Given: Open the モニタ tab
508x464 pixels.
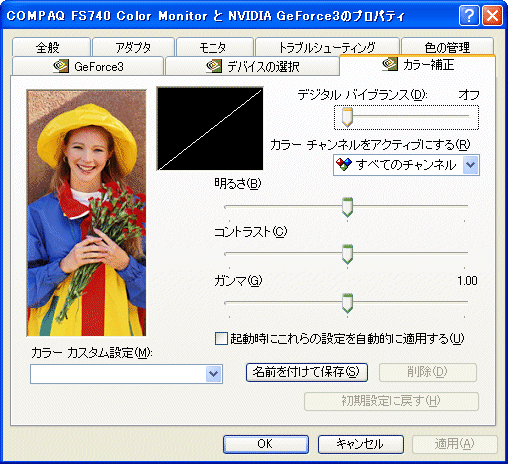Looking at the screenshot, I should tap(215, 47).
